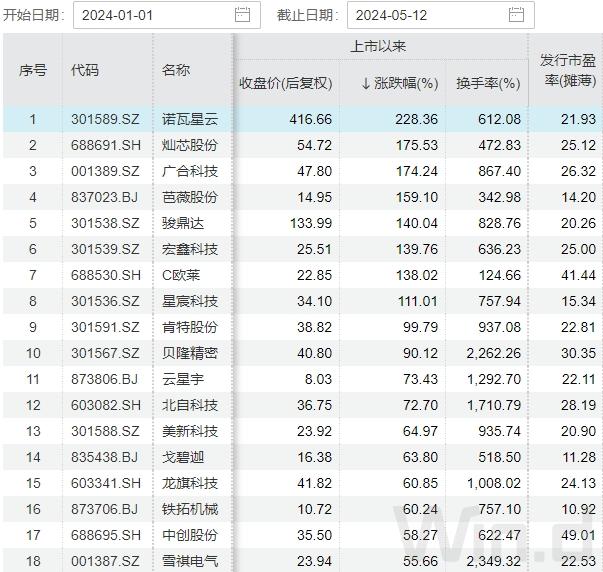Select stock code 001389.SZ
Image resolution: width=603 pixels, height=572 pixels.
pyautogui.click(x=105, y=171)
